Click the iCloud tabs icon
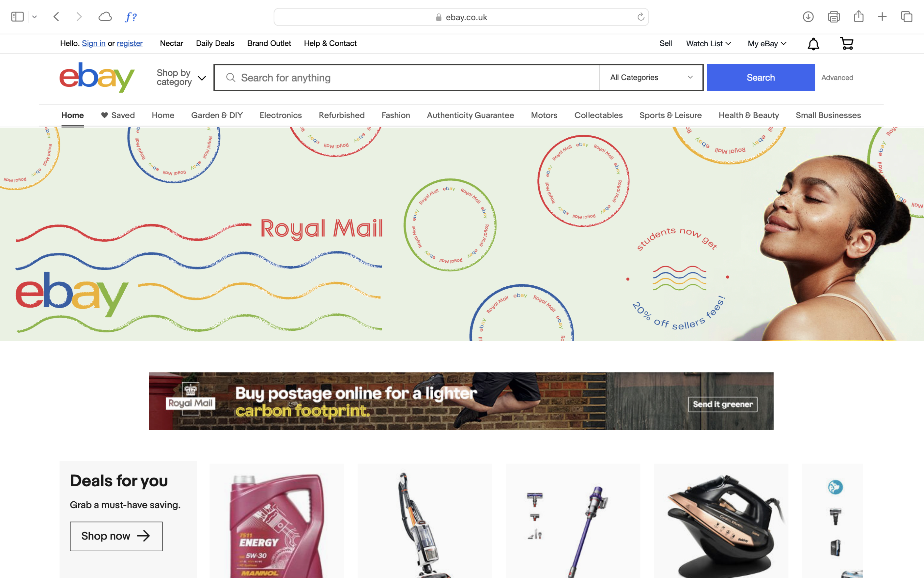Viewport: 924px width, 578px height. click(x=105, y=17)
